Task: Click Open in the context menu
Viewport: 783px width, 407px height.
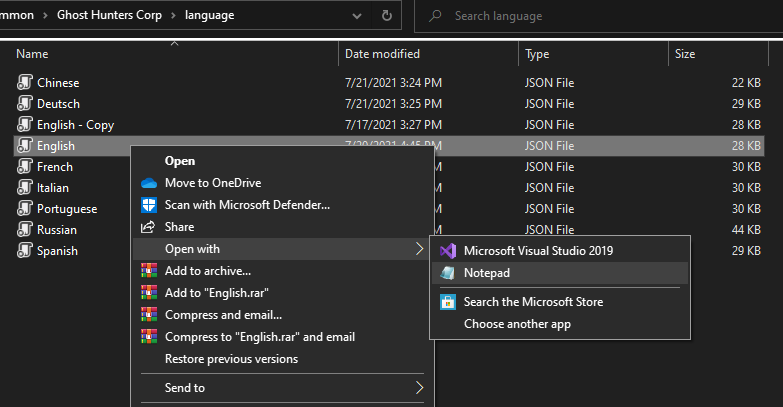Action: (180, 160)
